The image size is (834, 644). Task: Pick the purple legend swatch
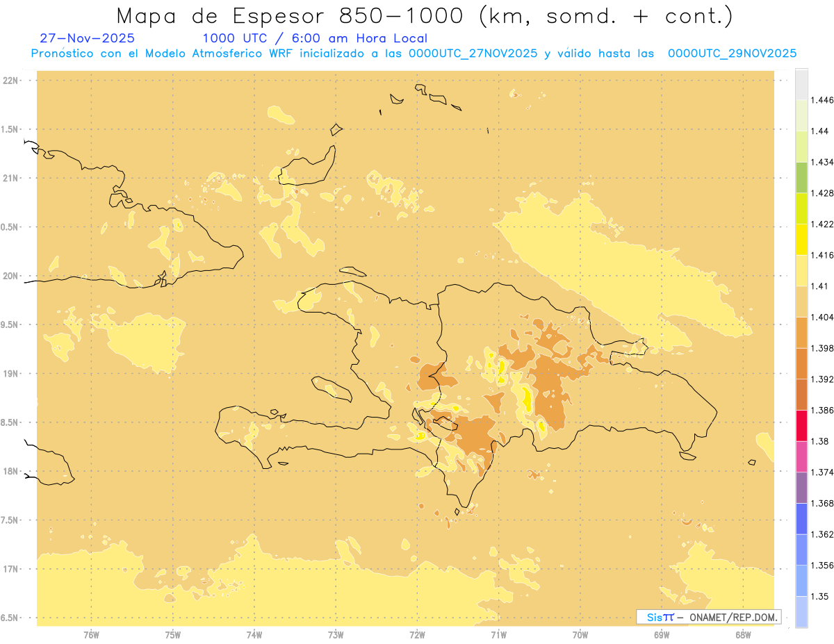[x=801, y=487]
